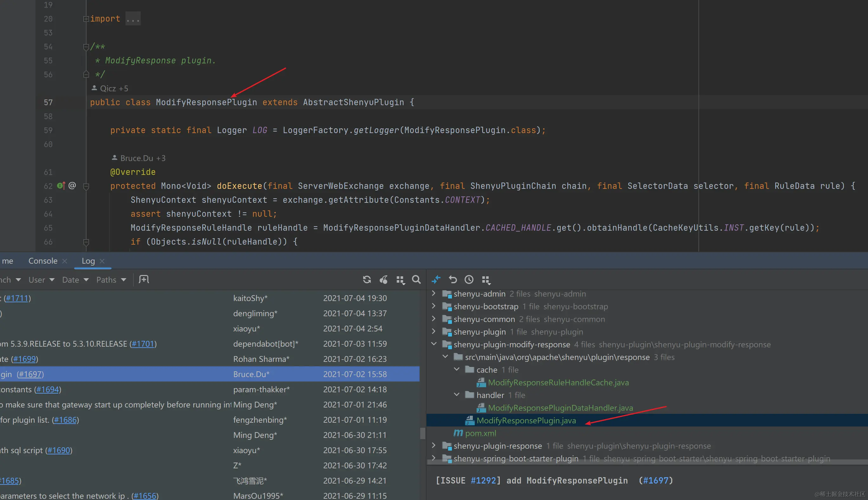Switch to the Console tab

click(43, 261)
